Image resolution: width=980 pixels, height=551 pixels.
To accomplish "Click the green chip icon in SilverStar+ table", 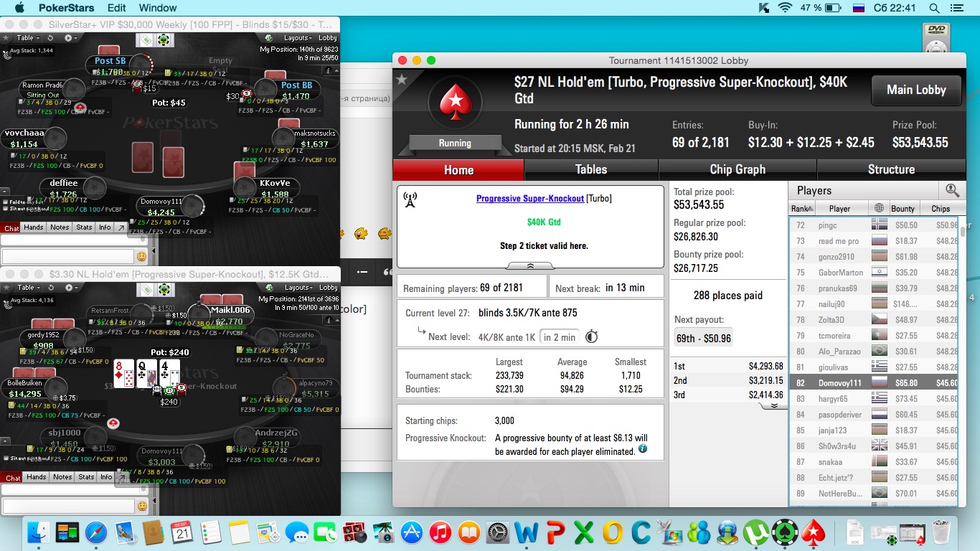I will coord(164,40).
